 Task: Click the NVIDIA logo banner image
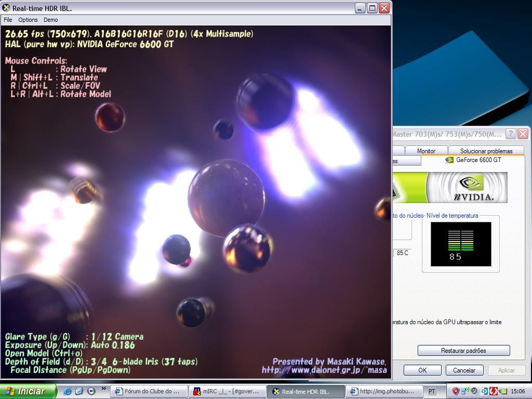click(x=450, y=187)
